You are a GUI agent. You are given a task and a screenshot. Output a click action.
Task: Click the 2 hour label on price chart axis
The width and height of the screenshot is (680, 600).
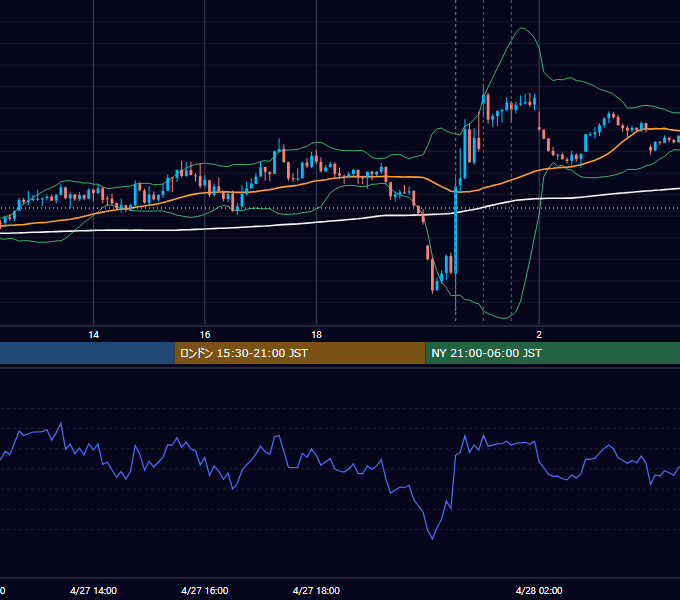[x=539, y=335]
